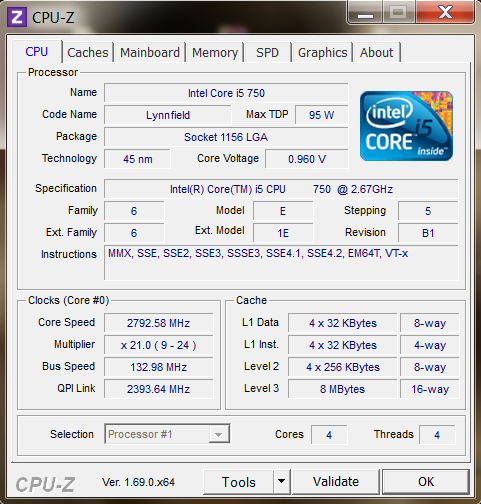Select the 1E Ext. Model value
The image size is (481, 504).
283,233
